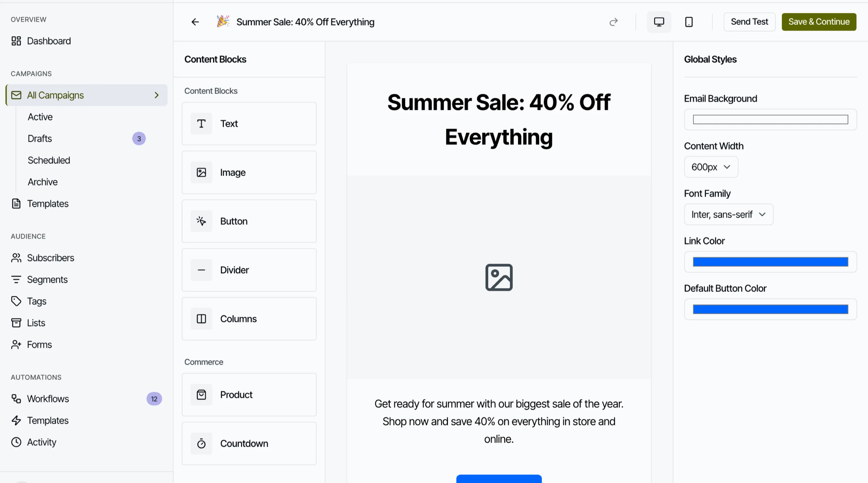
Task: Open the Font Family dropdown
Action: tap(728, 215)
